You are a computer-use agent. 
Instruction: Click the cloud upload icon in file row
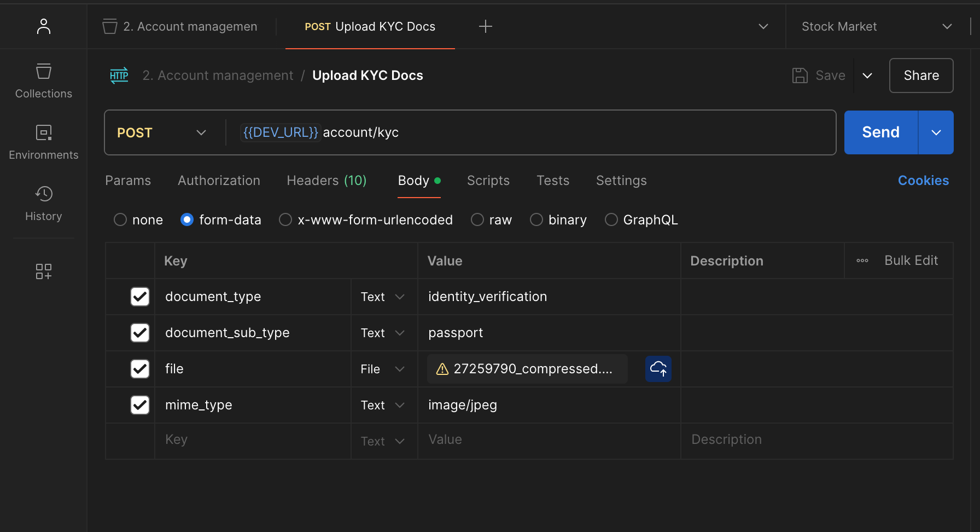tap(658, 369)
